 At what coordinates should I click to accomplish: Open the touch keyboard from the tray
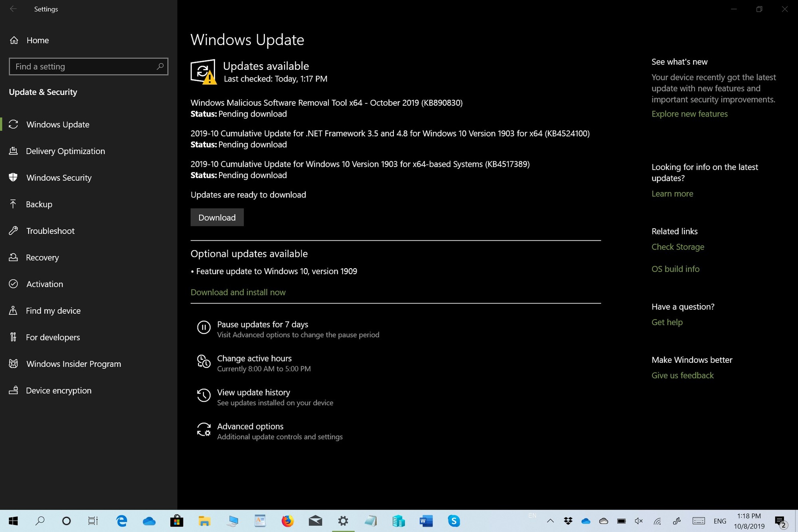point(699,521)
